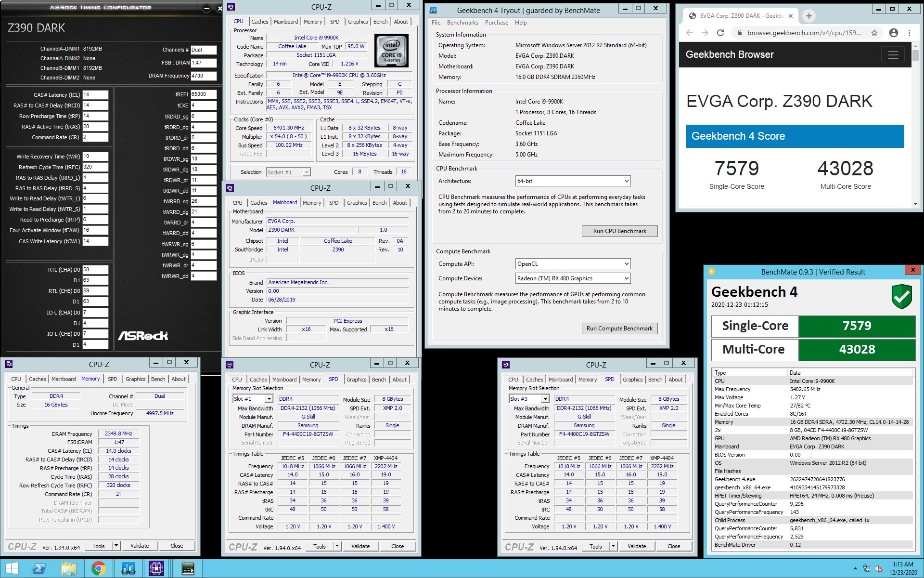Click the BenchMate verified shield icon
Viewport: 924px width, 578px height.
point(901,296)
